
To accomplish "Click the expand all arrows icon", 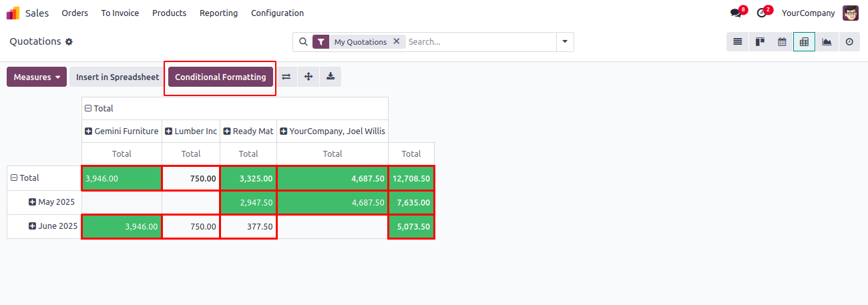I will click(x=308, y=77).
